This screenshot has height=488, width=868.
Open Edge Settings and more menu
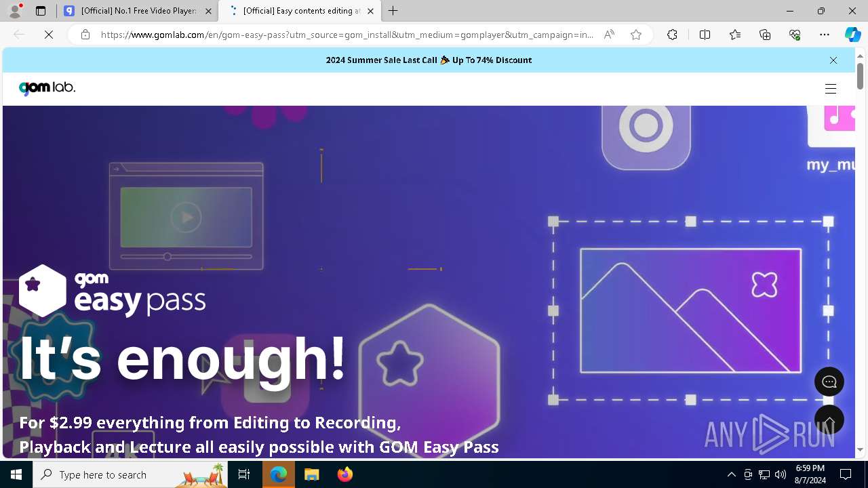pos(825,35)
